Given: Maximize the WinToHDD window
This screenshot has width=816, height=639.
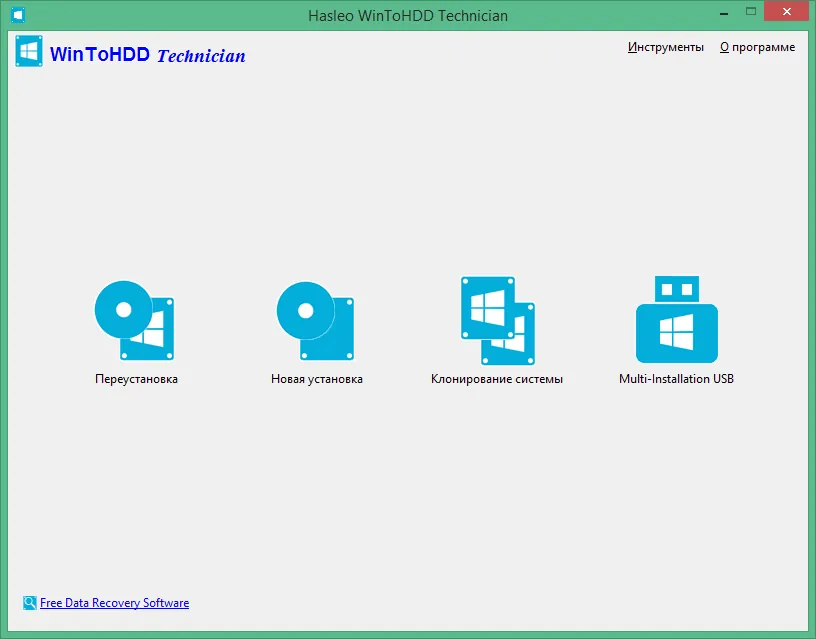Looking at the screenshot, I should (750, 11).
